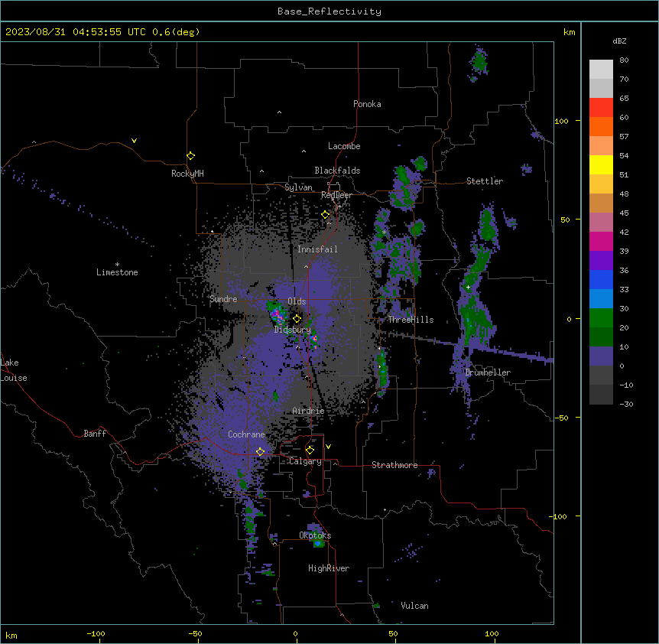659x644 pixels.
Task: Select the RedDeer label
Action: pos(336,195)
